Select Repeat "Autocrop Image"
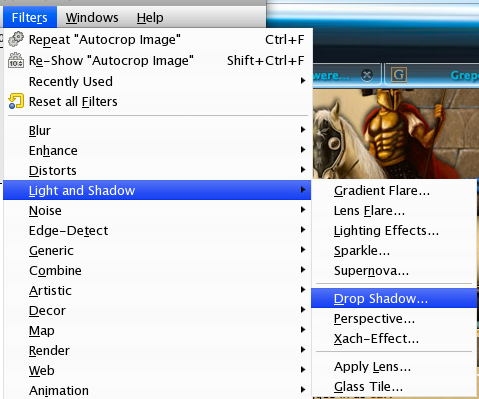The height and width of the screenshot is (399, 479). pyautogui.click(x=157, y=39)
